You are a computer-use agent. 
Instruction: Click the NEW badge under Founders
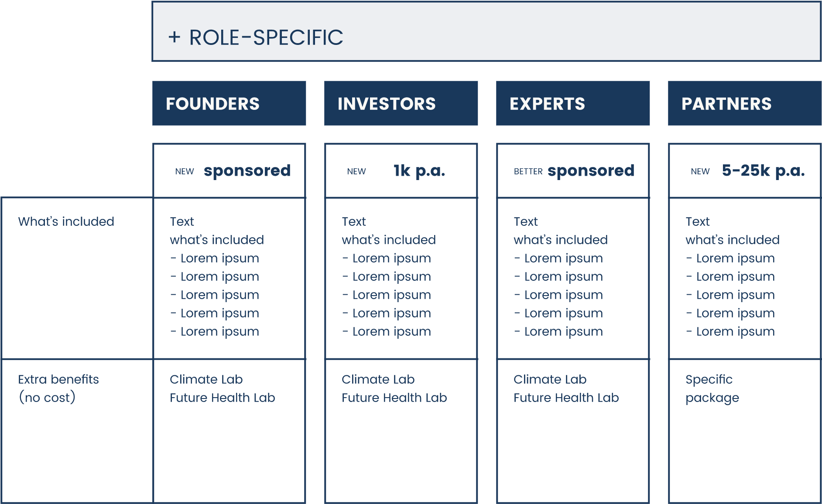pyautogui.click(x=185, y=171)
